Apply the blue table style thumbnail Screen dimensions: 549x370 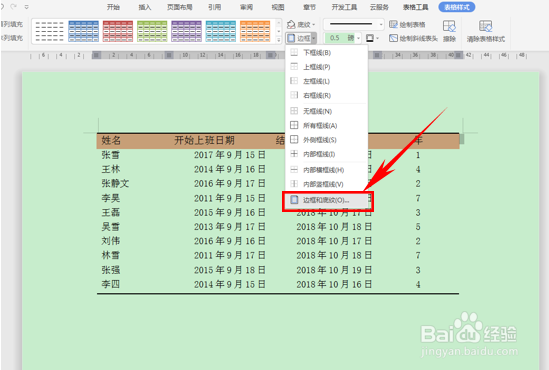[x=83, y=31]
